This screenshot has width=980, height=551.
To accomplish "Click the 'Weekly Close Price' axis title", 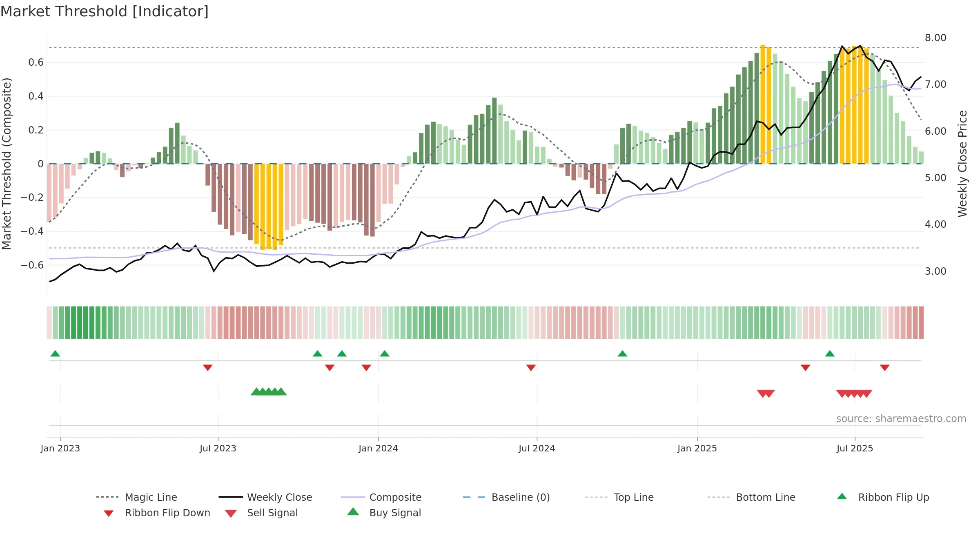I will click(x=962, y=164).
